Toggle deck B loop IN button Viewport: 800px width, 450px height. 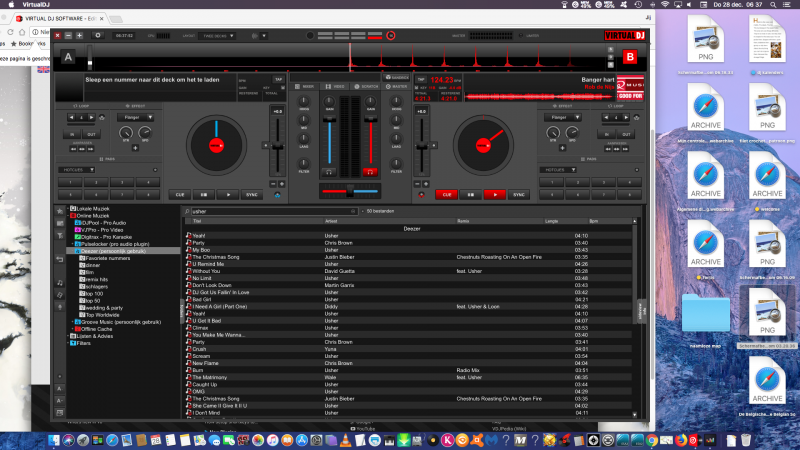607,135
